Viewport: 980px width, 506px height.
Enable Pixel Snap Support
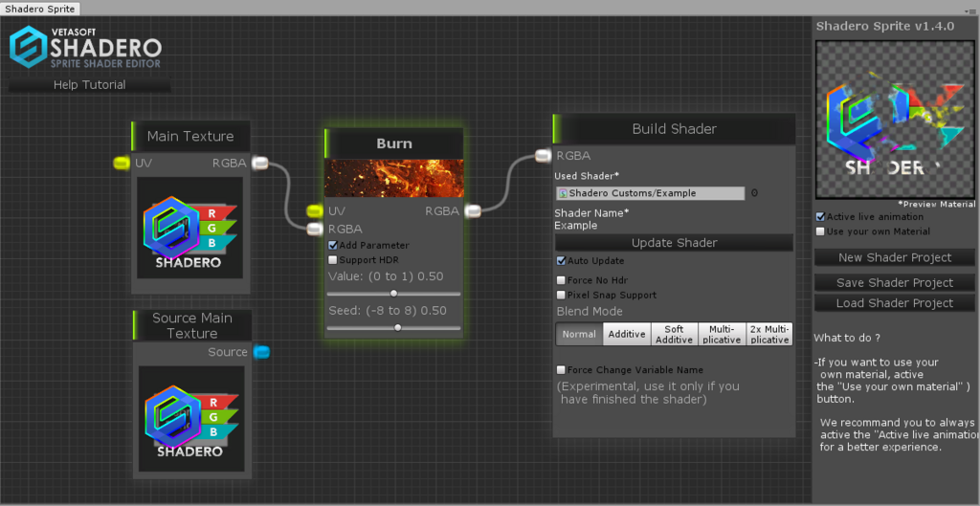(x=561, y=295)
